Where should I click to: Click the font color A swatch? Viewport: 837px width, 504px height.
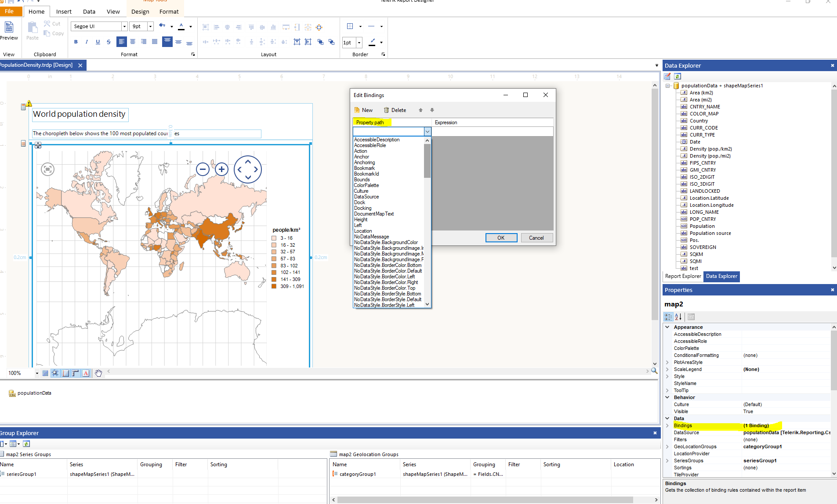181,26
